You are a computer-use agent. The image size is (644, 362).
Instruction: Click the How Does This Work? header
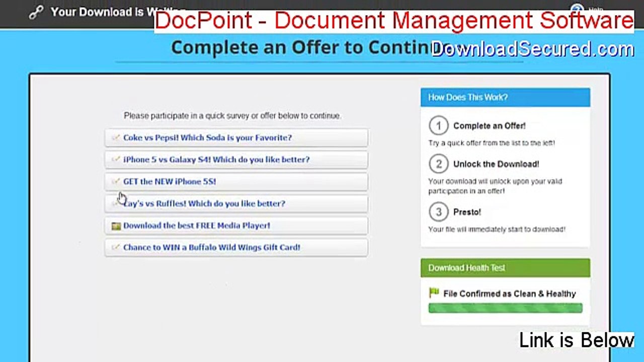coord(505,98)
